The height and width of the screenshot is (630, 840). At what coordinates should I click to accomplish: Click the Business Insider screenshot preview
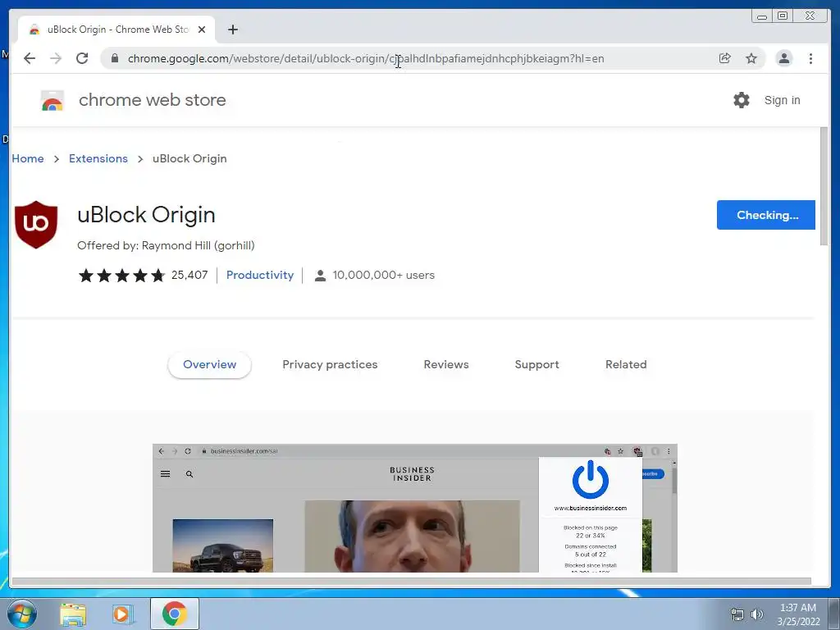click(x=414, y=508)
